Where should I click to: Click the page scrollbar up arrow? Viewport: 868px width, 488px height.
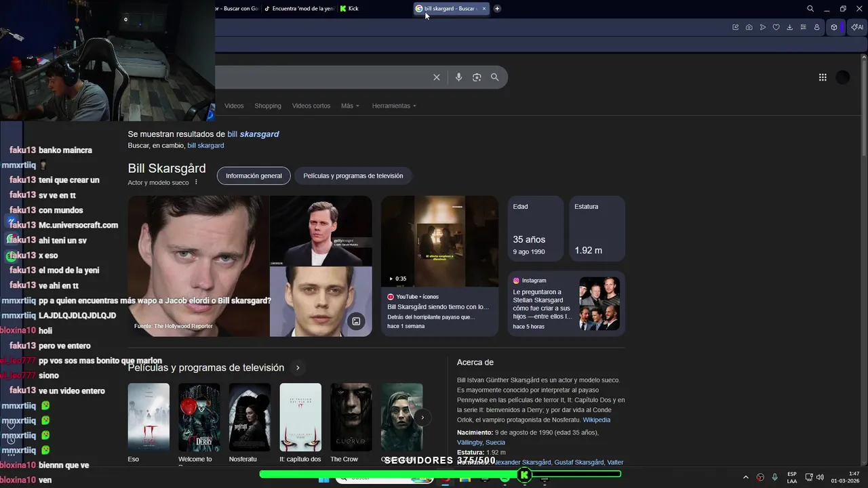[x=864, y=57]
